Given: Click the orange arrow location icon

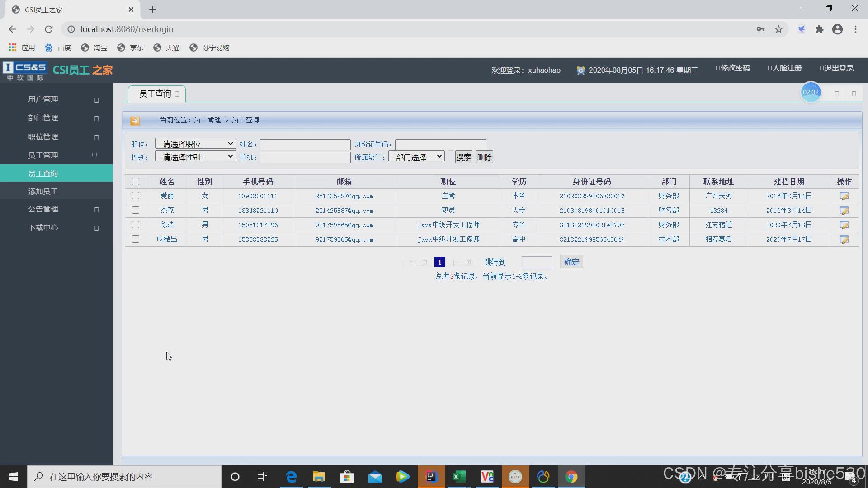Looking at the screenshot, I should coord(135,121).
